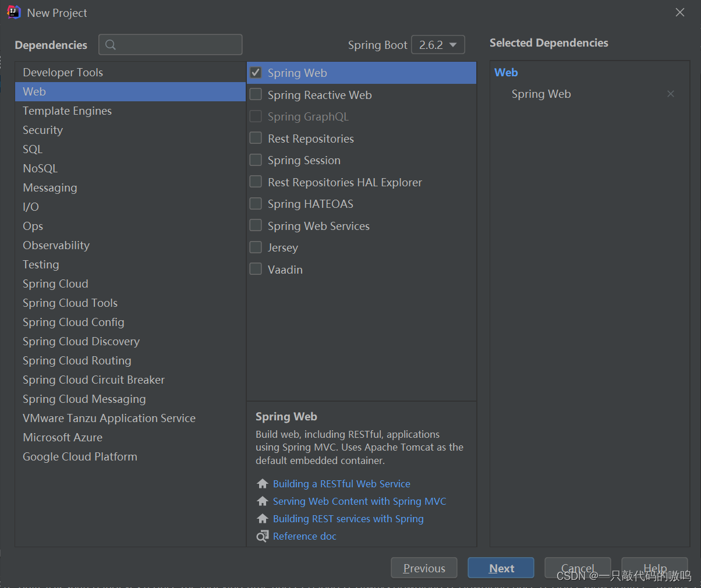Open Building a RESTful Web Service guide

[x=342, y=484]
